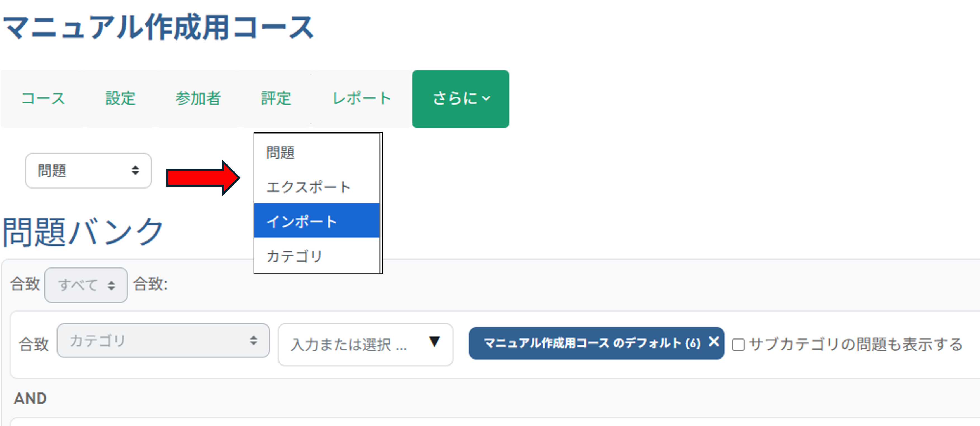Viewport: 980px width, 426px height.
Task: Open the すべて match dropdown
Action: 86,285
